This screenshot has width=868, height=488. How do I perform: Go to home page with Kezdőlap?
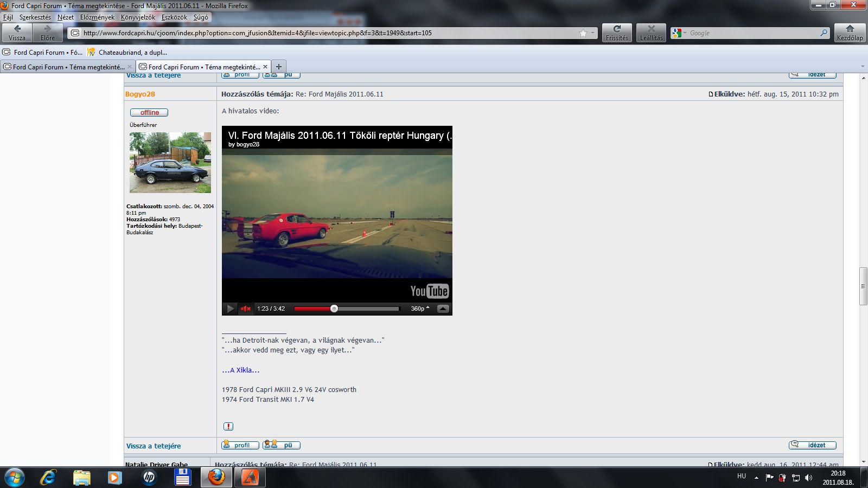click(850, 33)
